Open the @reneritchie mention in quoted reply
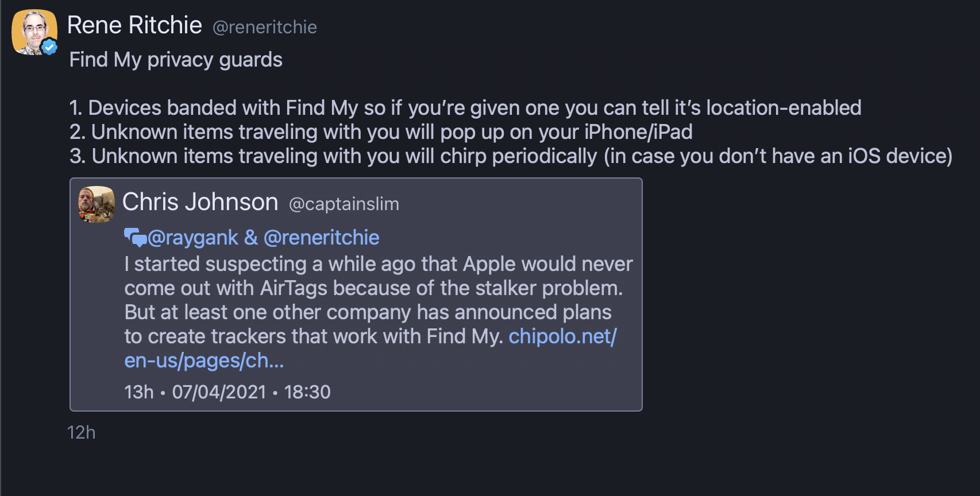 pos(321,238)
